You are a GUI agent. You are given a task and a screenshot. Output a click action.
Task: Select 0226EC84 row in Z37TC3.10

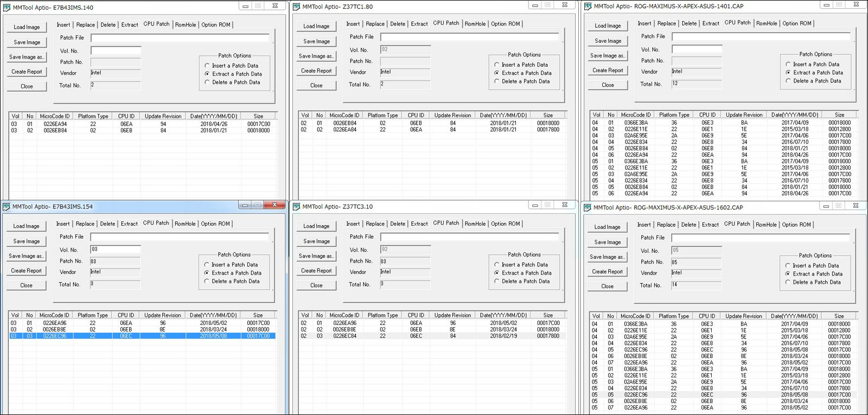pos(432,336)
